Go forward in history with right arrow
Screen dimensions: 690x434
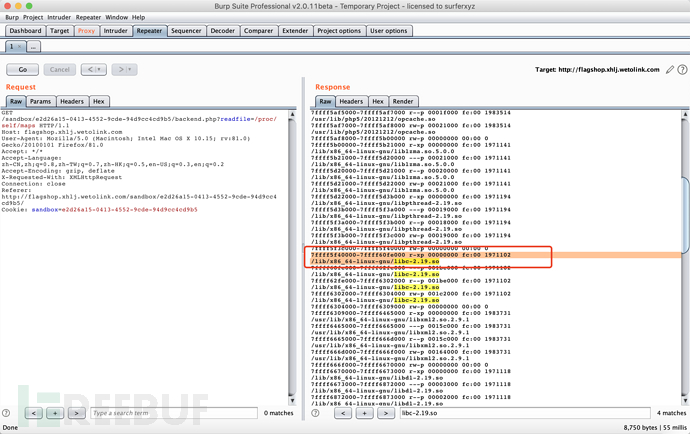click(121, 70)
